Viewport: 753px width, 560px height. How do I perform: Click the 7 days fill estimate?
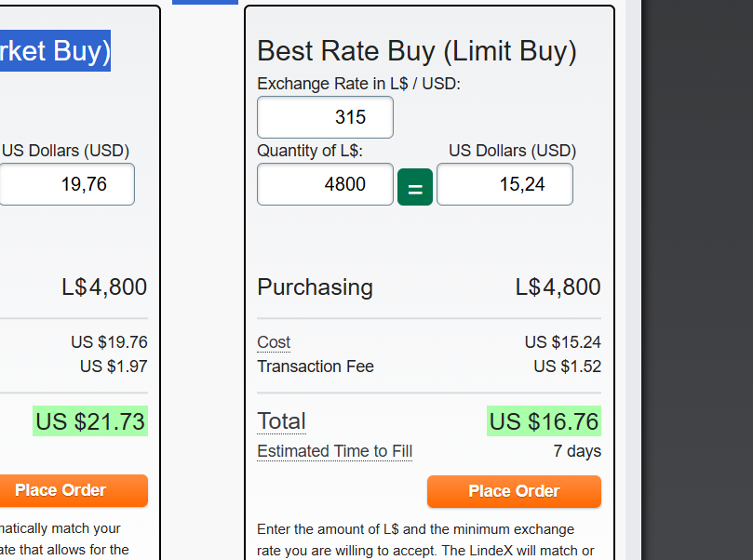(x=577, y=451)
